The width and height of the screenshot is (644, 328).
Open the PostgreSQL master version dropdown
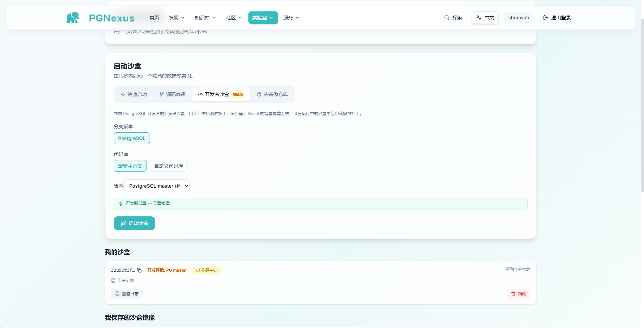157,186
